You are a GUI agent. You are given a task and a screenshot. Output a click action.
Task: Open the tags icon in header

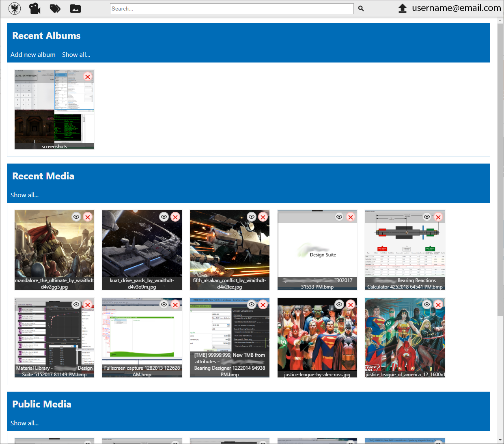(55, 9)
